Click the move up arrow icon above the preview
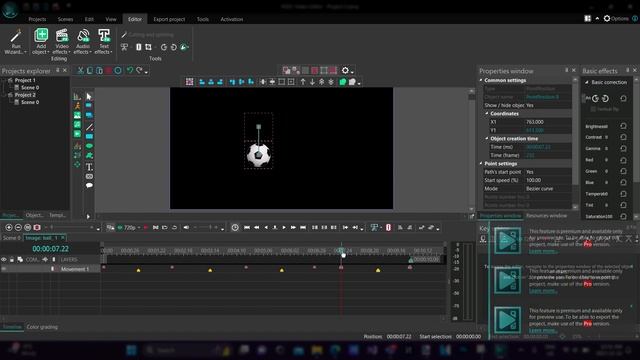The image size is (640, 360). tap(303, 82)
